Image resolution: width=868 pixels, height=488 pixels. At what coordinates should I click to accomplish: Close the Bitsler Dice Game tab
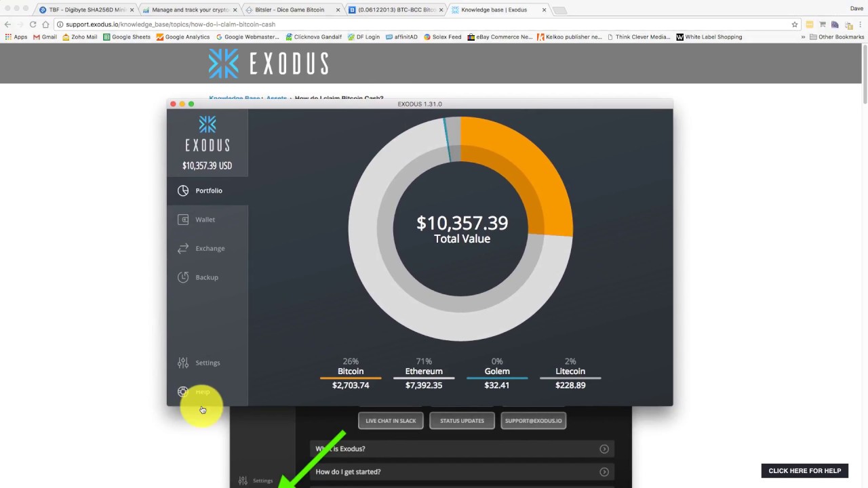[x=338, y=10]
